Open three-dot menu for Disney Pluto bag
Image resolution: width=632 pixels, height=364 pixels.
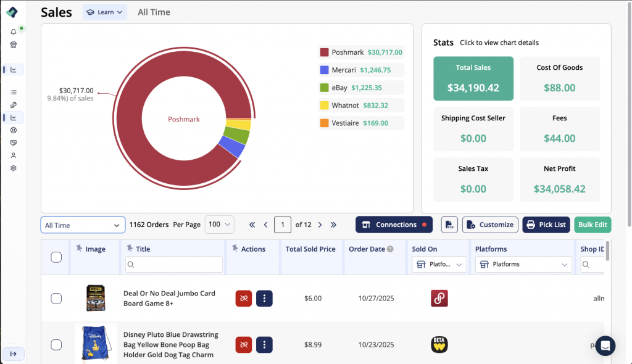tap(264, 344)
